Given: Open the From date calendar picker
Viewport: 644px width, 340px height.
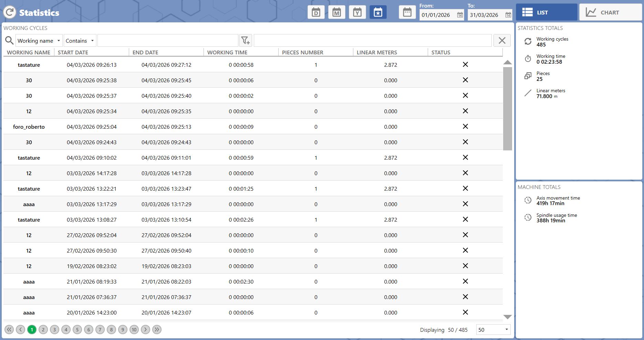Looking at the screenshot, I should point(460,15).
